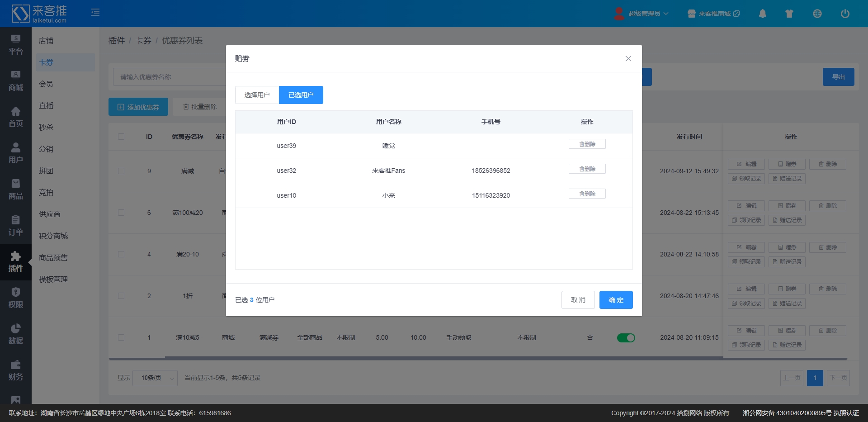Click 确定 to confirm gifting coupons
This screenshot has height=422, width=868.
click(616, 300)
